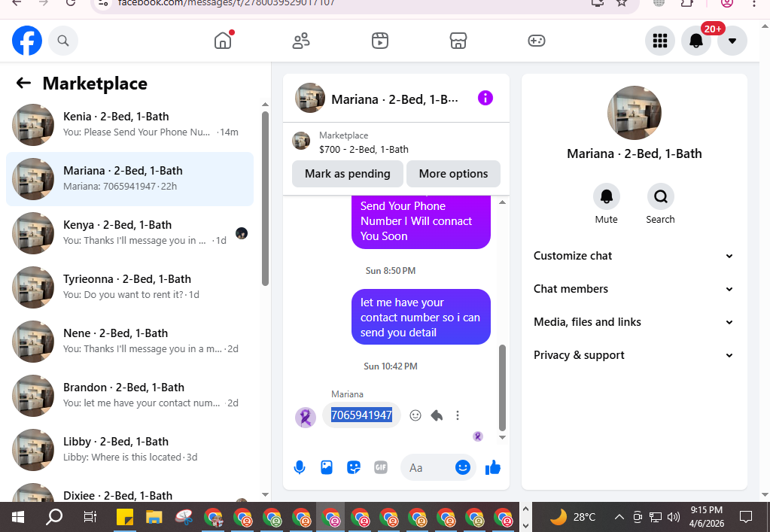Screen dimensions: 770x532
Task: Open the Facebook logo home link
Action: 27,40
